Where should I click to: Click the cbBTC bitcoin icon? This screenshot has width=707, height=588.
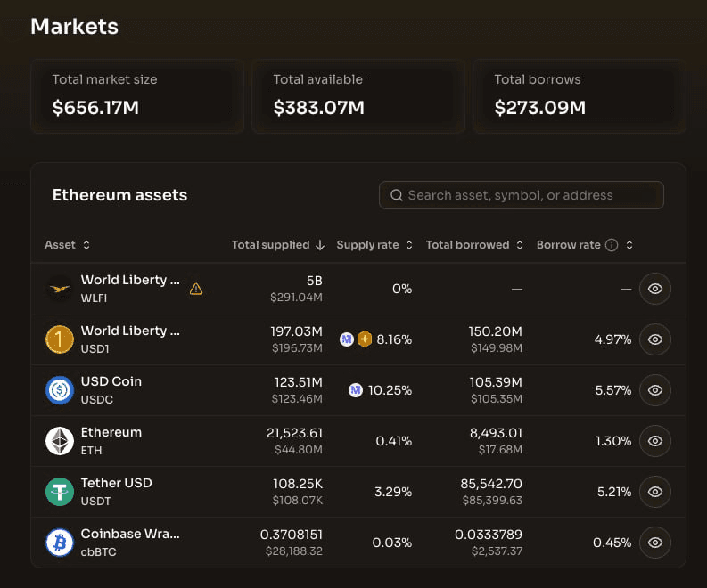click(60, 543)
